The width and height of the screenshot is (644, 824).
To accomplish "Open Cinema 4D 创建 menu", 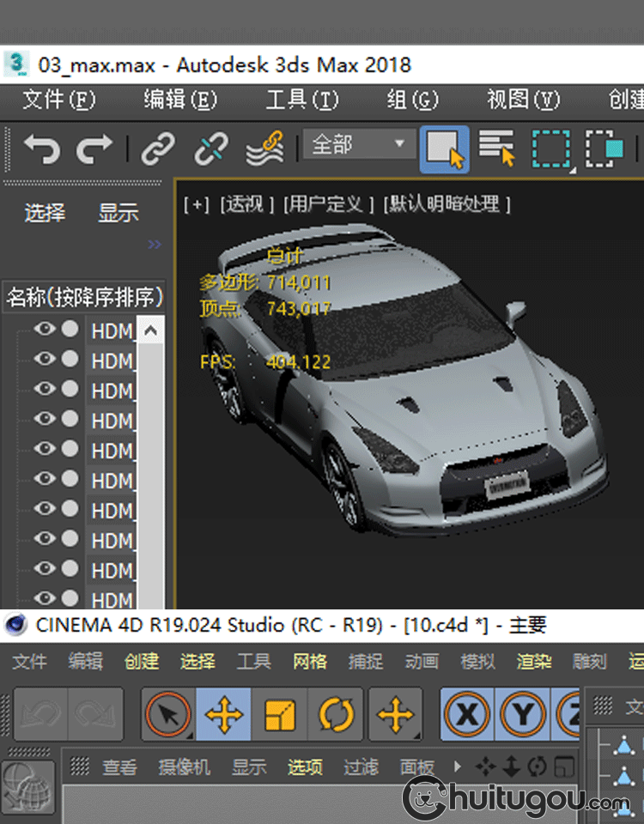I will [142, 661].
